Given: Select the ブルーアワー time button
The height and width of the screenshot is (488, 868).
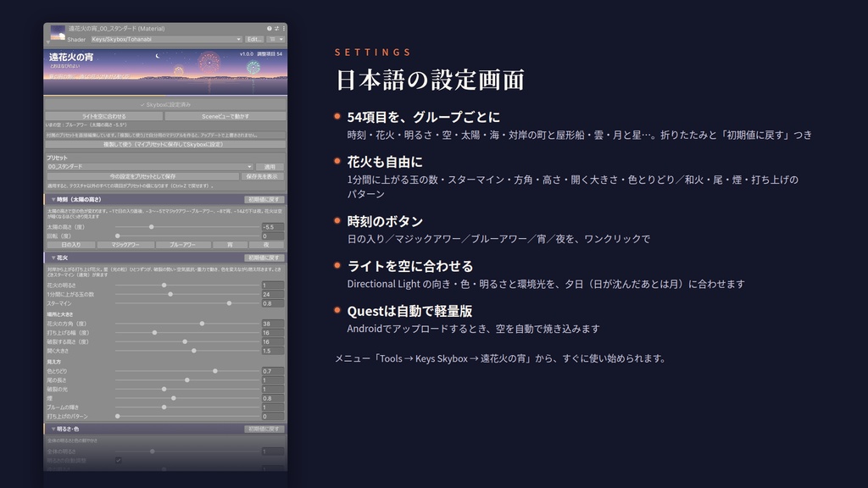Looking at the screenshot, I should [x=183, y=245].
